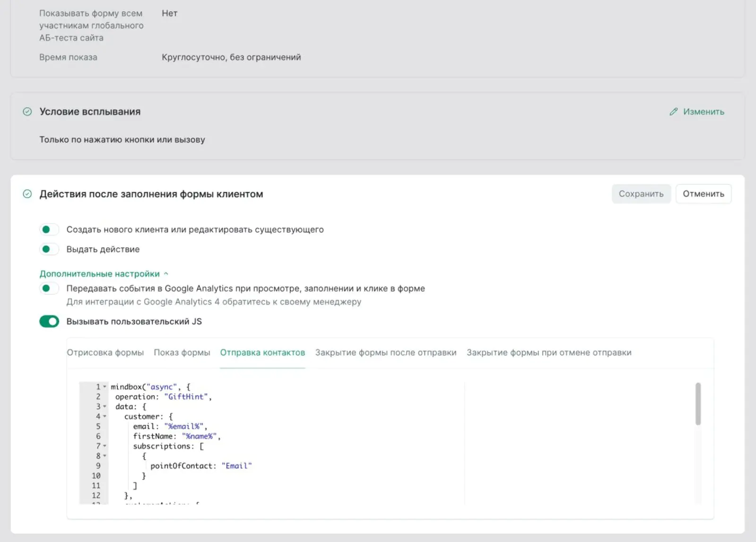Image resolution: width=756 pixels, height=542 pixels.
Task: Open Закрытие формы после отправки tab
Action: tap(386, 353)
